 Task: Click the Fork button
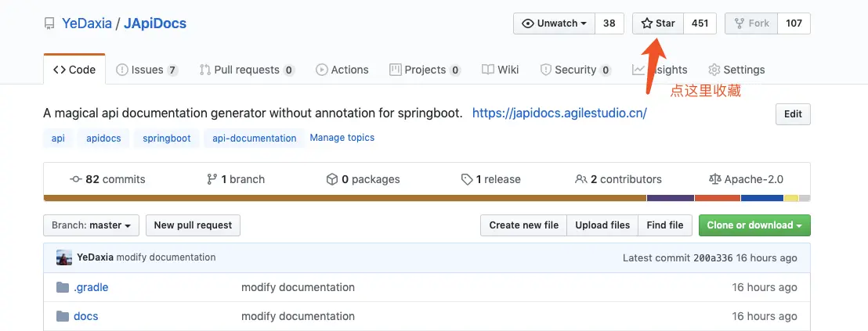(x=751, y=23)
